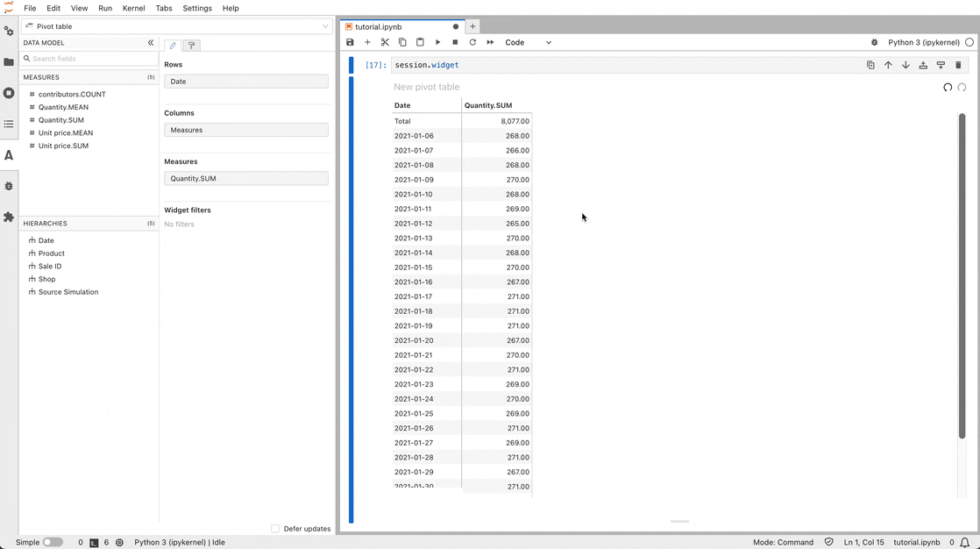Image resolution: width=980 pixels, height=549 pixels.
Task: Toggle the Simple mode switch
Action: 53,542
